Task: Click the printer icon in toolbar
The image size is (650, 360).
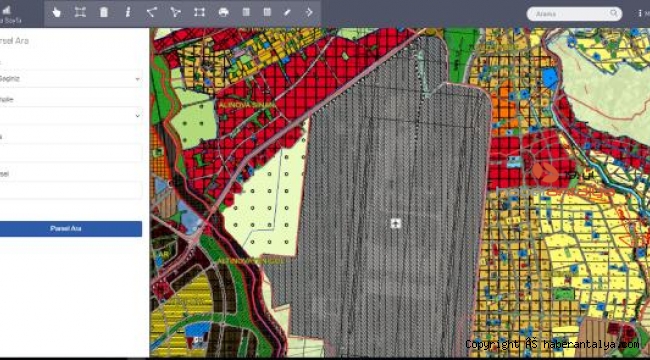Action: click(223, 12)
